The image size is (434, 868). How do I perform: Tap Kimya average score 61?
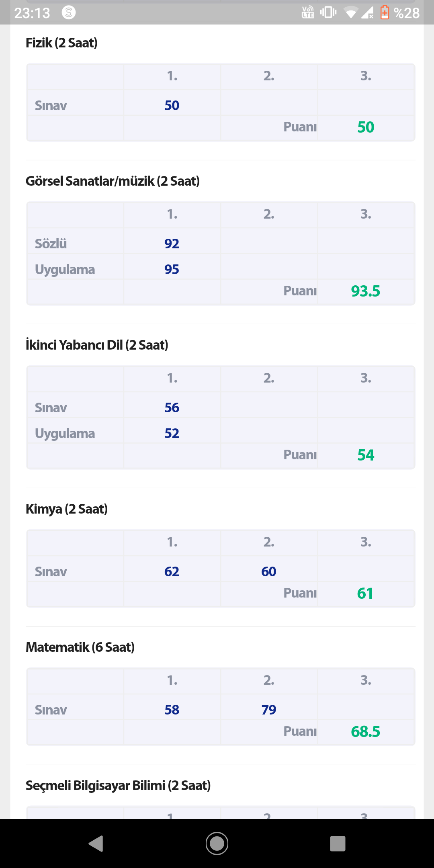click(365, 593)
